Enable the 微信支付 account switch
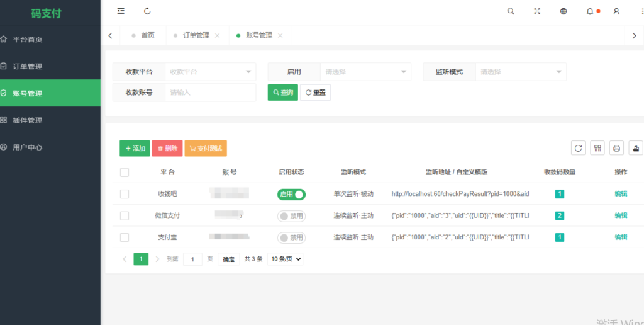The width and height of the screenshot is (644, 325). 291,216
